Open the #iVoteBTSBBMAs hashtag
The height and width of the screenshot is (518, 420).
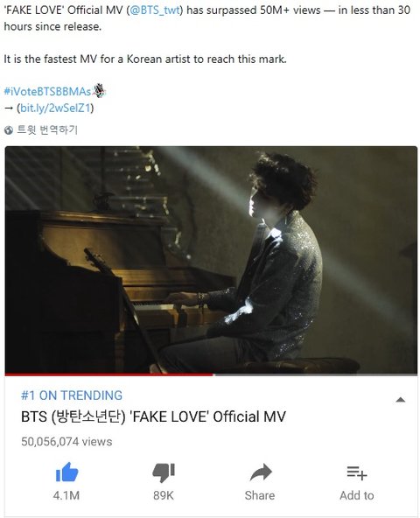47,92
